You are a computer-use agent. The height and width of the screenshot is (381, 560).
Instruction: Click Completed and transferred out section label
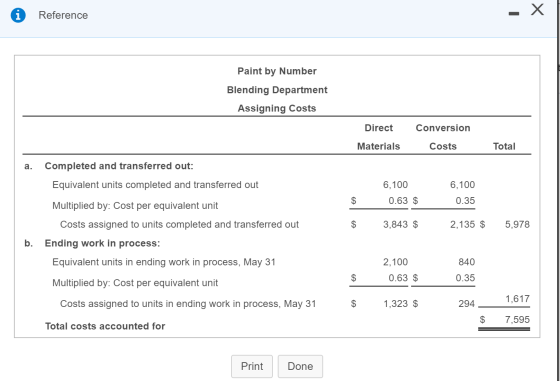[x=119, y=166]
